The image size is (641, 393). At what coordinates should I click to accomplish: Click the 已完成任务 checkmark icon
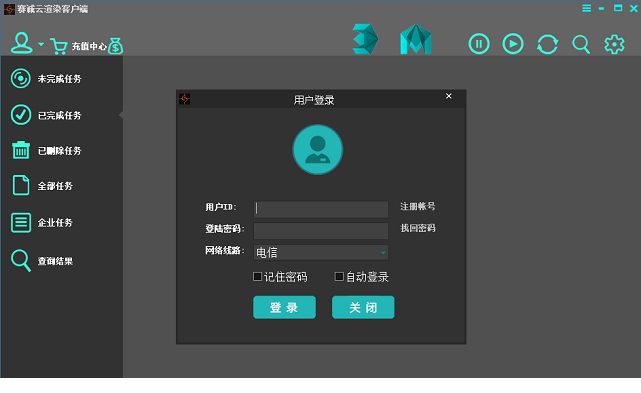[x=20, y=115]
